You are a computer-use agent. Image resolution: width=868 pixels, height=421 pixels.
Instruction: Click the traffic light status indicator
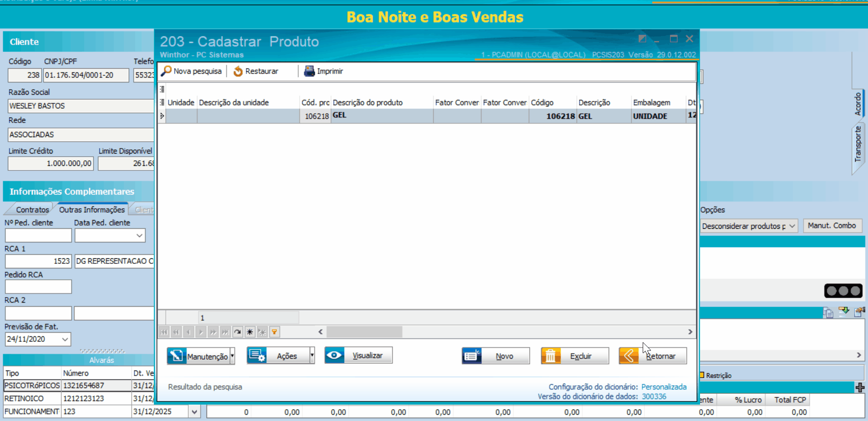843,291
